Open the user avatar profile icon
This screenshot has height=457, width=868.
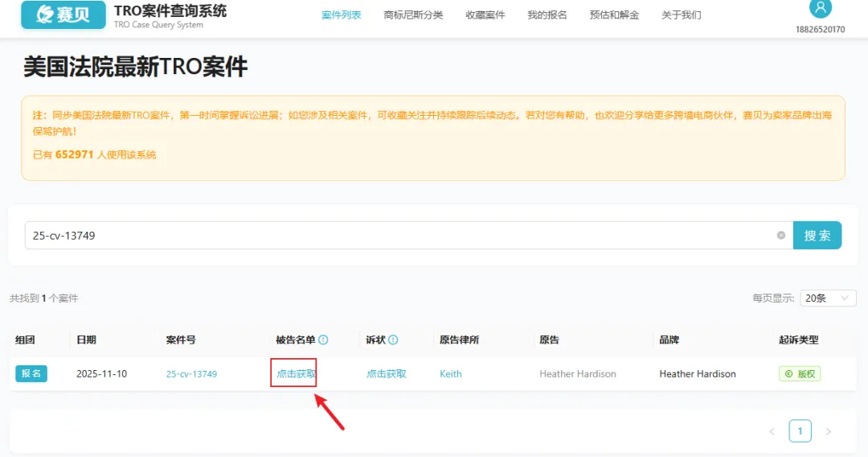[820, 8]
